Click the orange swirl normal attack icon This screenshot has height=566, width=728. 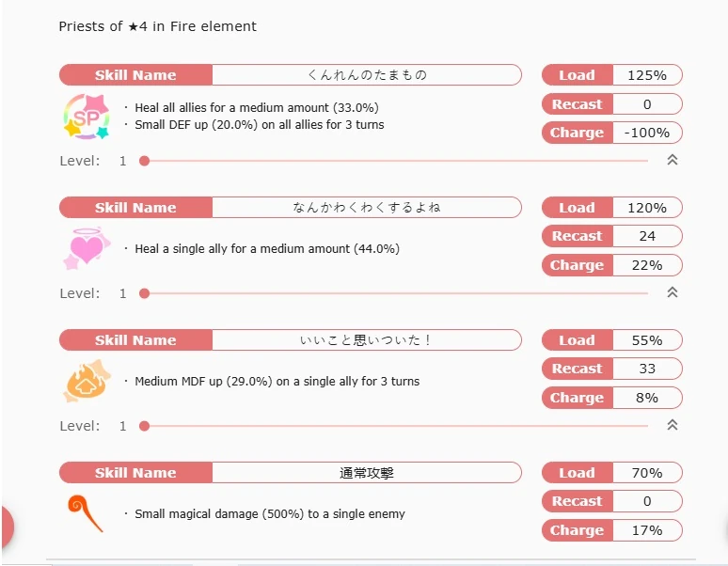(86, 513)
